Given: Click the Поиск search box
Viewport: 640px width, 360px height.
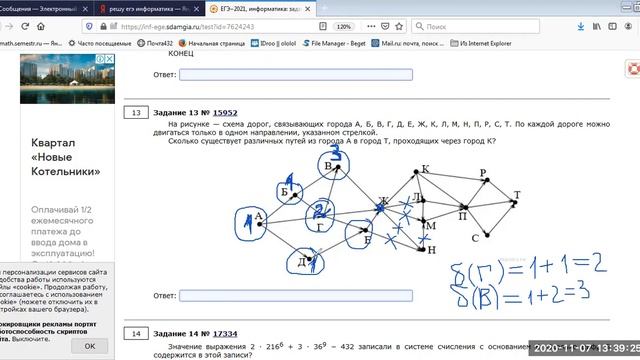Looking at the screenshot, I should click(x=476, y=27).
